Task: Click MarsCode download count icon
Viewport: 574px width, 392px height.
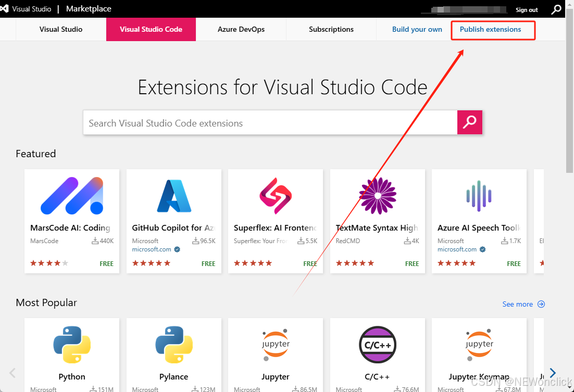Action: (x=95, y=241)
